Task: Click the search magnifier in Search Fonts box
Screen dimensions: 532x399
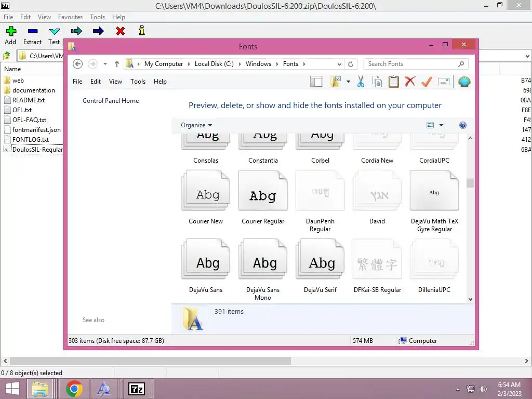Action: pyautogui.click(x=461, y=64)
